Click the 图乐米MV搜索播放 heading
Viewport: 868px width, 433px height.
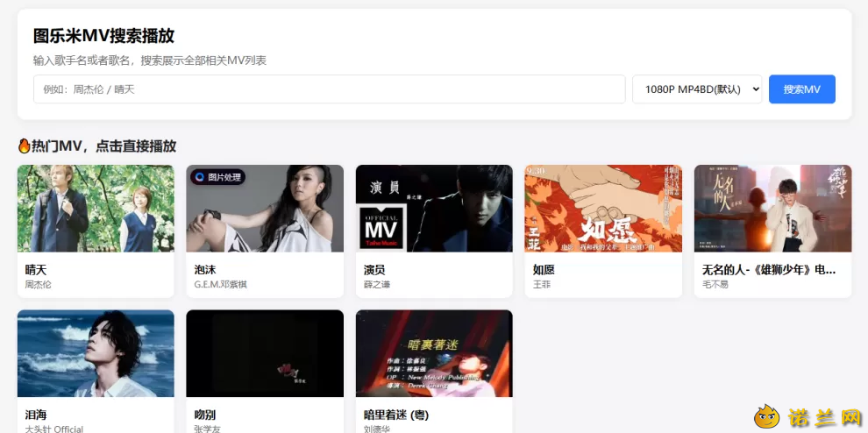[104, 36]
